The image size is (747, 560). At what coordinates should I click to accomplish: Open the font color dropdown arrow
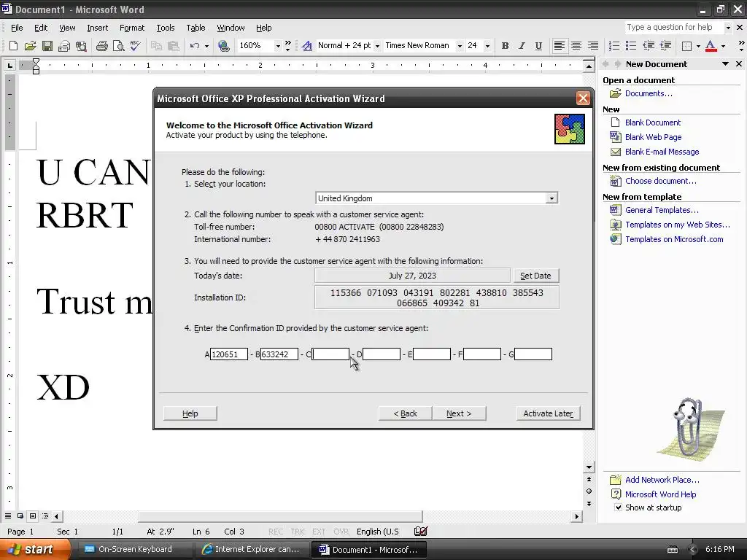(723, 46)
